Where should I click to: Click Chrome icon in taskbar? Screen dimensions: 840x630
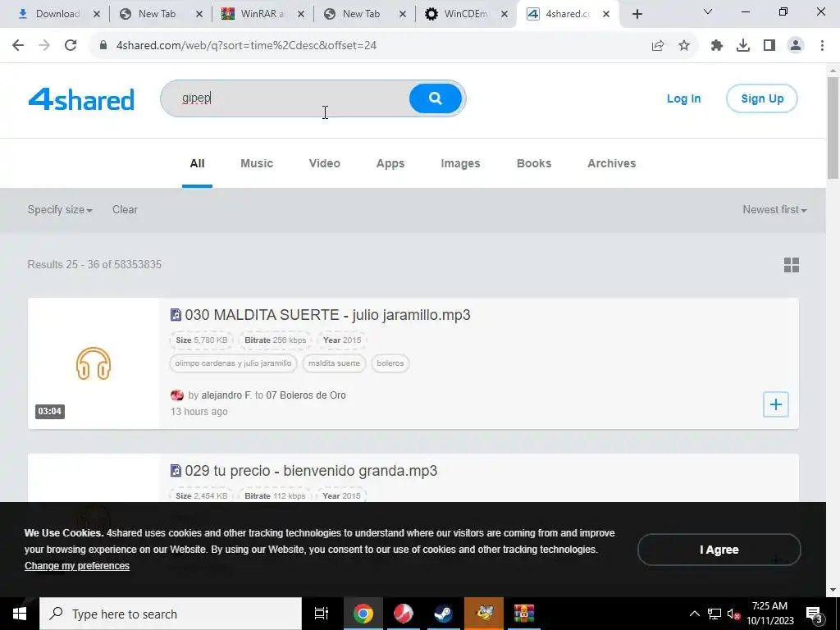(363, 614)
